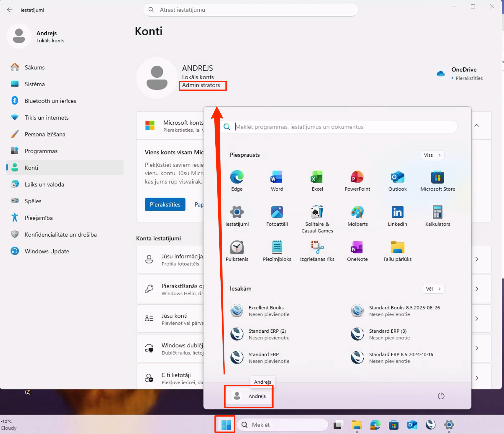Collapse the Microsoft konts section chevron

click(x=477, y=126)
